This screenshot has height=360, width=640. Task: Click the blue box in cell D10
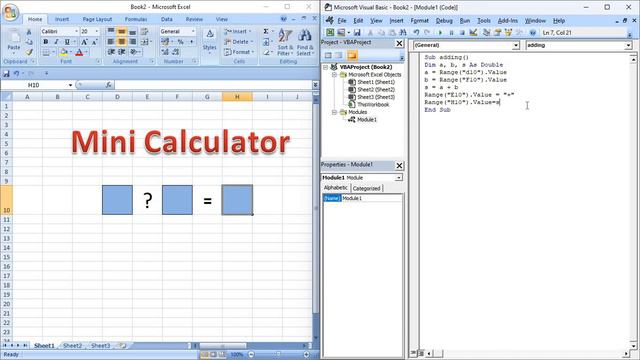[118, 200]
